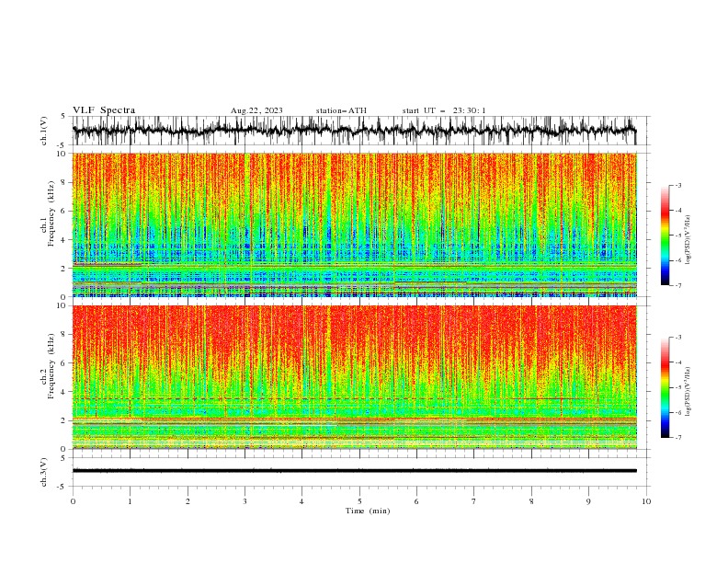This screenshot has height=563, width=728.
Task: Click the "ch.3(V)" axis label
Action: tap(44, 472)
